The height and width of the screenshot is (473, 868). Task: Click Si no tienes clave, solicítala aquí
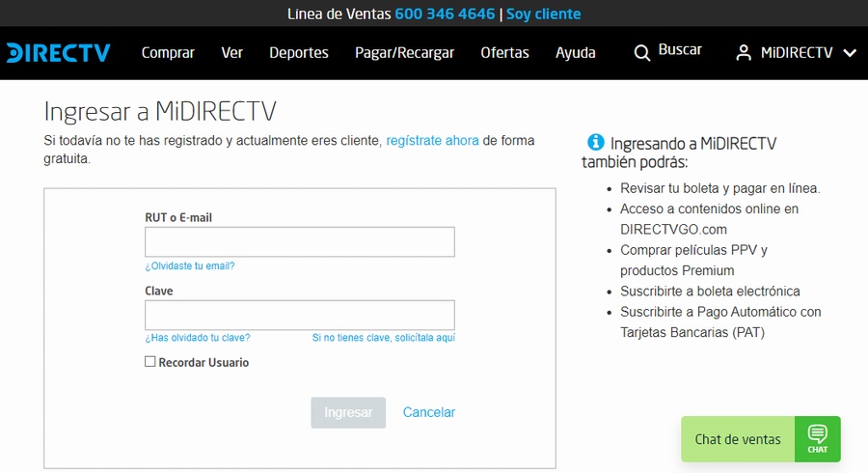[384, 337]
